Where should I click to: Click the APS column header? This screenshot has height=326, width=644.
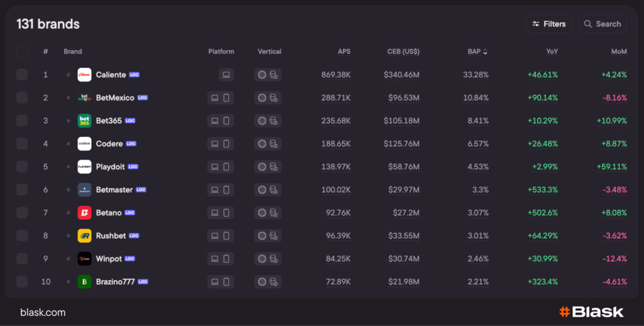click(x=344, y=52)
